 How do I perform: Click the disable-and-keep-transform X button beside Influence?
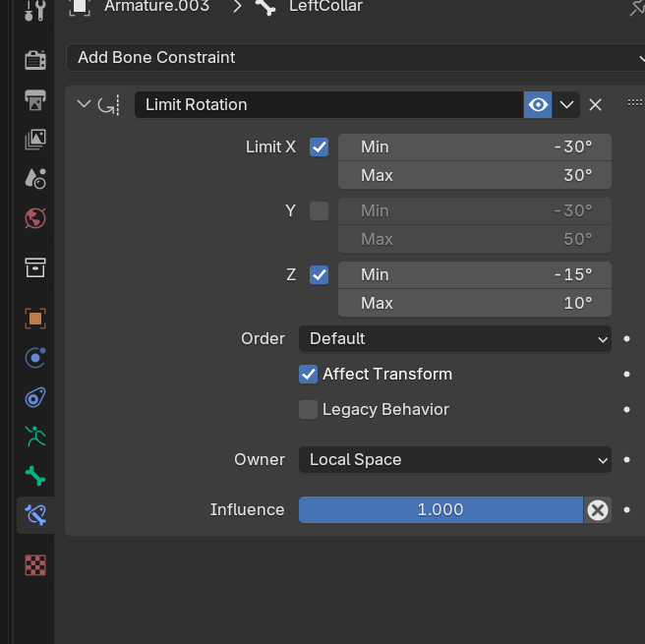(x=597, y=510)
